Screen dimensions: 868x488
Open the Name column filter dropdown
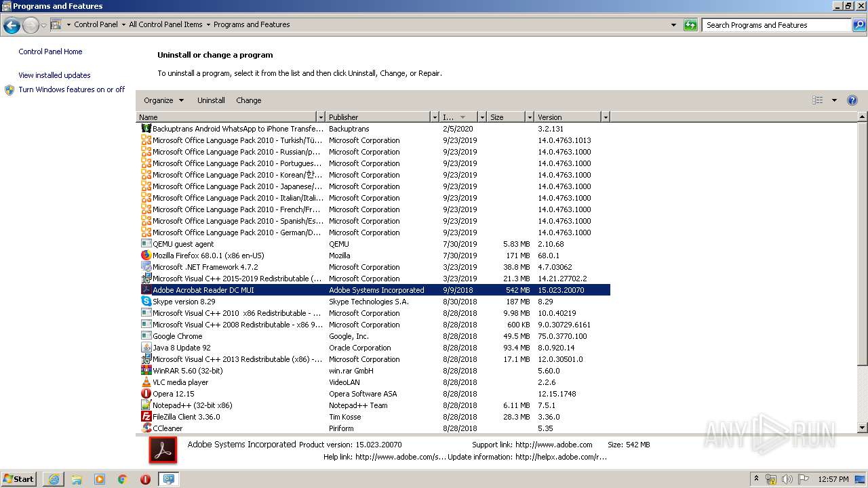pyautogui.click(x=321, y=117)
